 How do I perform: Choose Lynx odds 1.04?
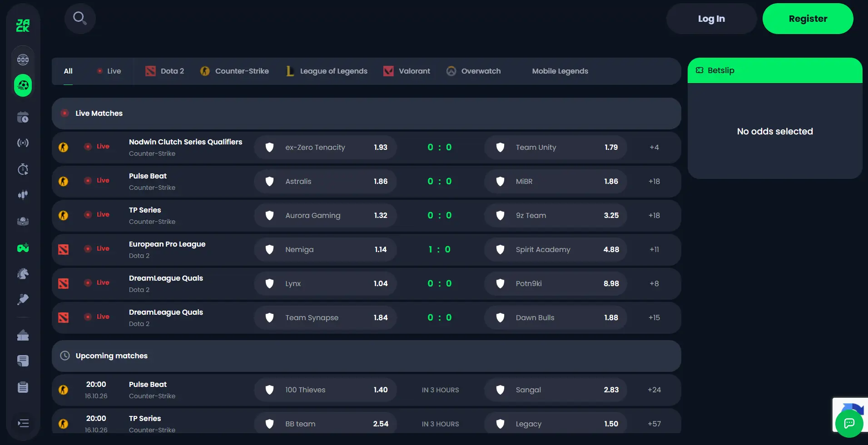click(x=325, y=283)
